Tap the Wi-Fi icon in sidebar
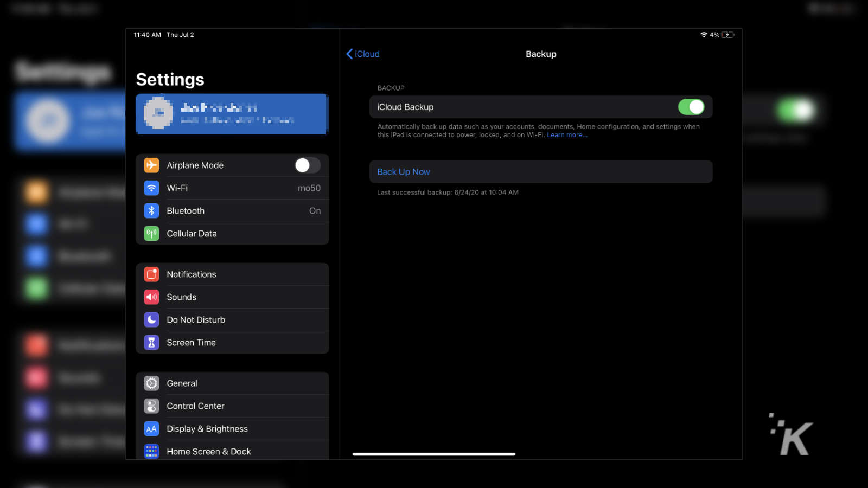The image size is (868, 488). 151,188
